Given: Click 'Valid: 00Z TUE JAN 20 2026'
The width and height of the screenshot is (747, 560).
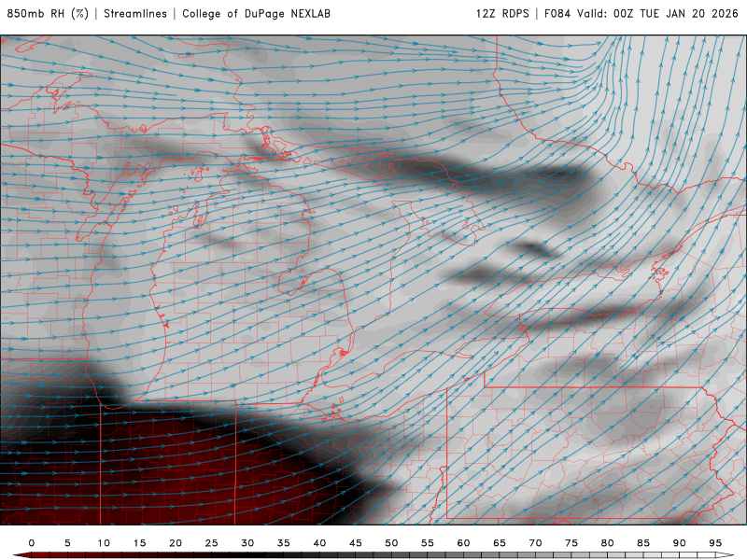Looking at the screenshot, I should [x=658, y=13].
